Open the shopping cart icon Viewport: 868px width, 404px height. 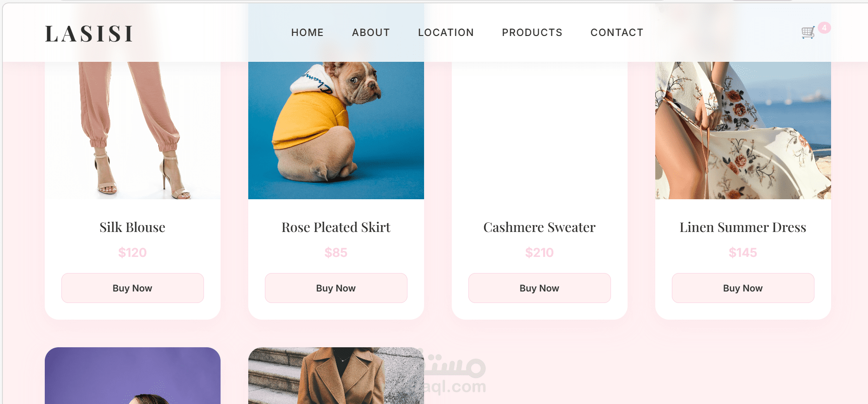pos(808,33)
